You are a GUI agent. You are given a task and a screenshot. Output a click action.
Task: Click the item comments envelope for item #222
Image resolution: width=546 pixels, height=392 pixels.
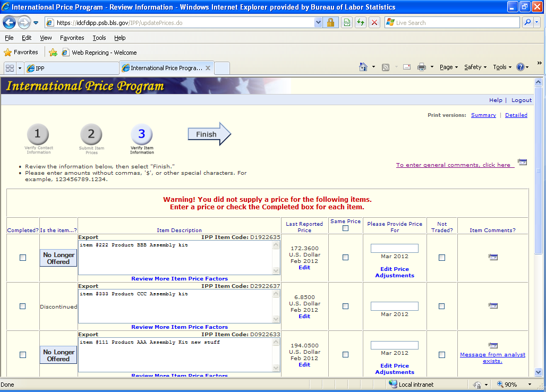pyautogui.click(x=493, y=258)
